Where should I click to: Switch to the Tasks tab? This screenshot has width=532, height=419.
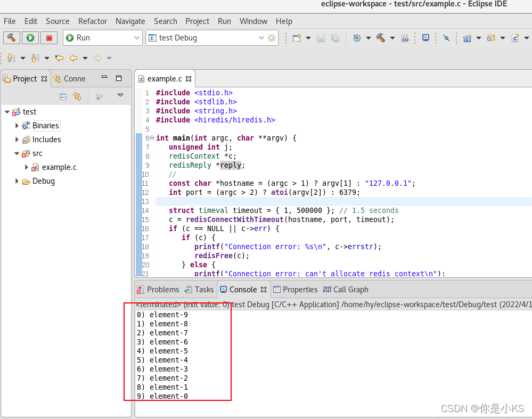pos(199,290)
